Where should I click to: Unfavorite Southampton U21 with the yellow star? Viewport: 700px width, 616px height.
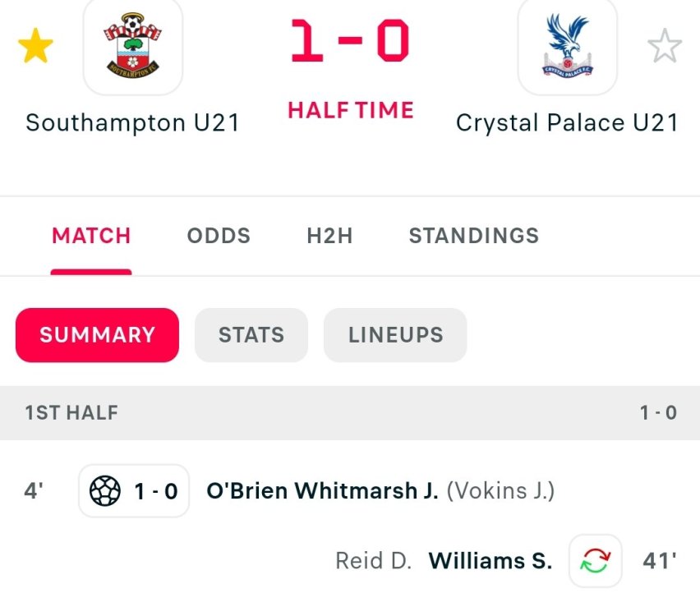(35, 47)
